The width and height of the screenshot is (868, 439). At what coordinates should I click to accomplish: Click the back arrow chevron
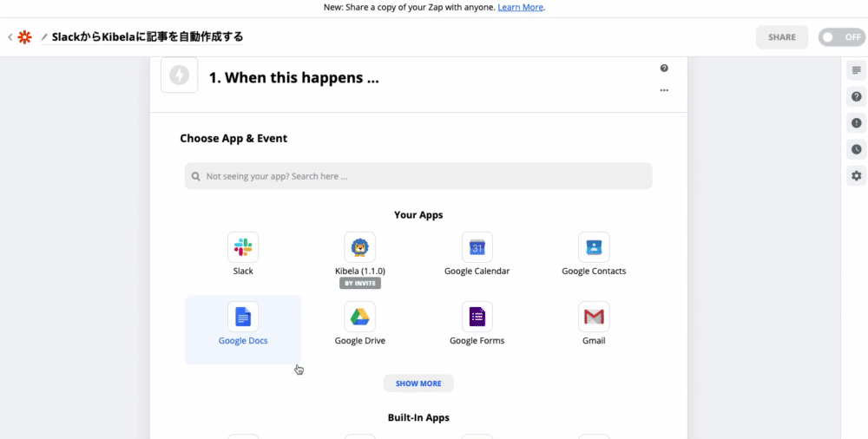pos(10,37)
